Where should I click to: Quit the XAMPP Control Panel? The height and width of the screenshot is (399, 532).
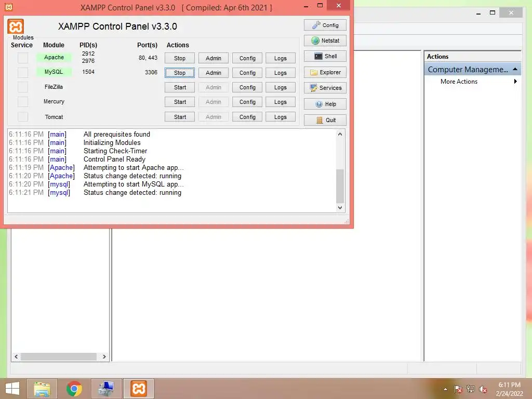325,120
